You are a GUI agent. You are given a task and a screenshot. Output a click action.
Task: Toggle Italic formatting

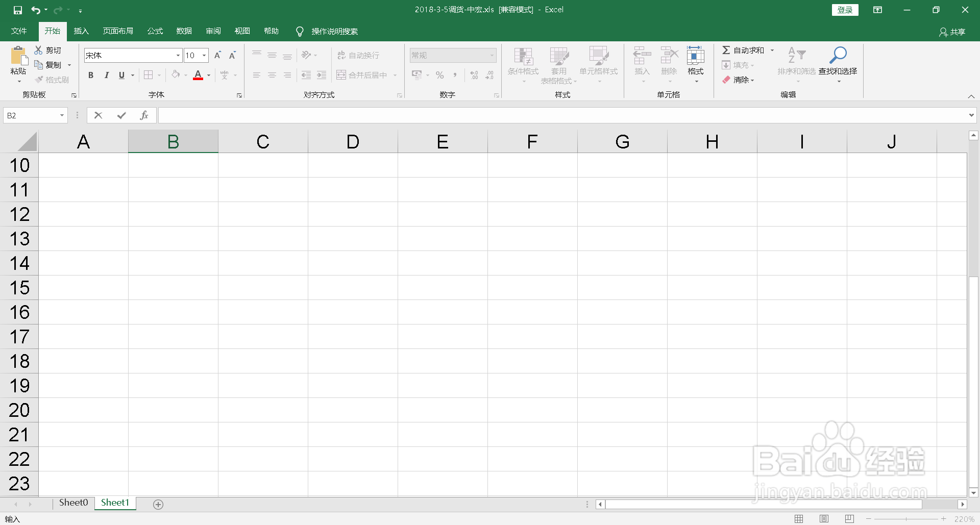(x=106, y=75)
